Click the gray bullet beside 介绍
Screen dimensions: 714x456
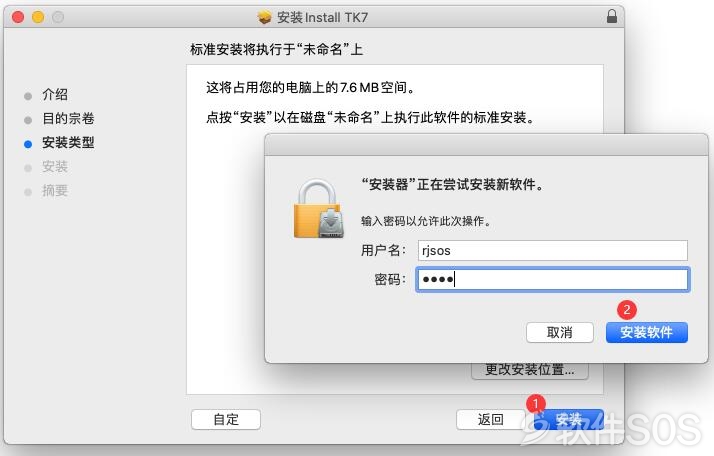28,96
